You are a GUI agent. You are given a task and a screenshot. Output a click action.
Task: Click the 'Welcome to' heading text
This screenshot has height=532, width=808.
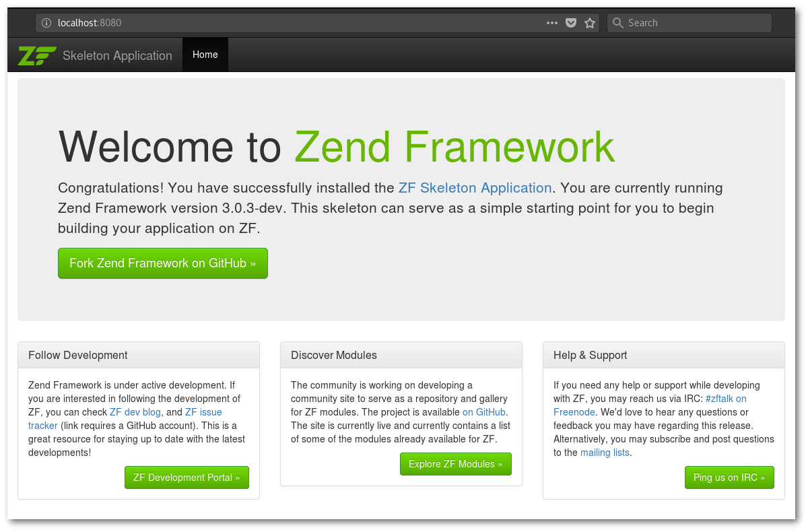pos(170,147)
